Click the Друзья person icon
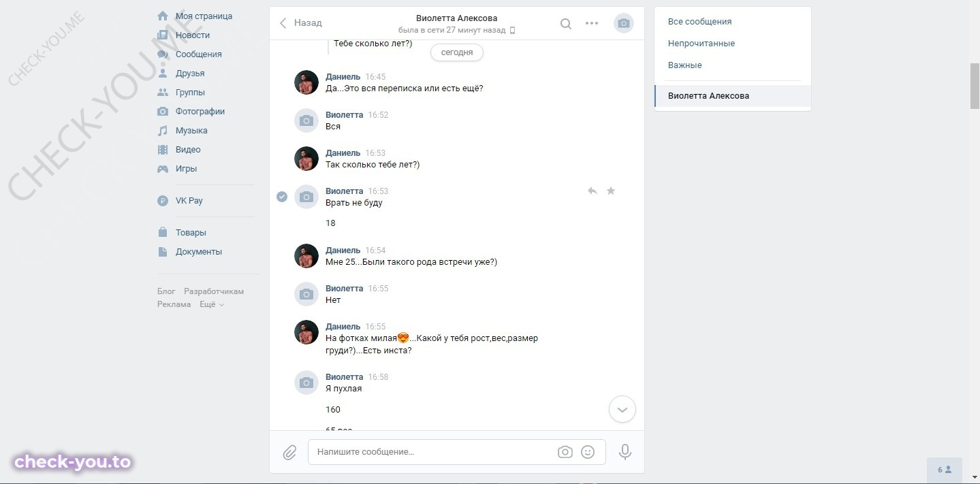This screenshot has height=484, width=980. [163, 73]
